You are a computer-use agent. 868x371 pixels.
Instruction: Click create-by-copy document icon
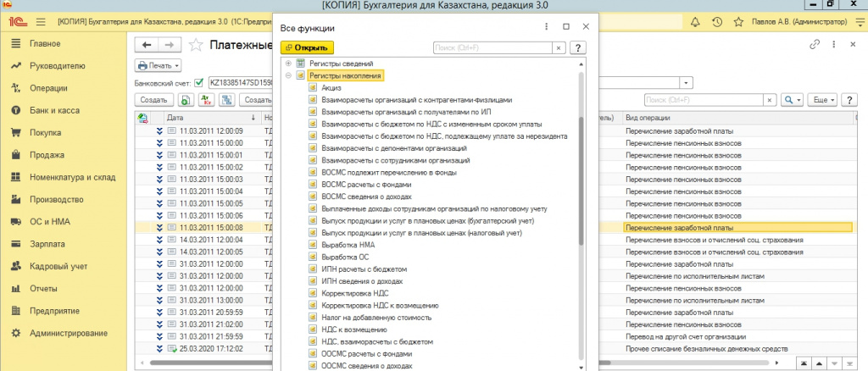(185, 100)
